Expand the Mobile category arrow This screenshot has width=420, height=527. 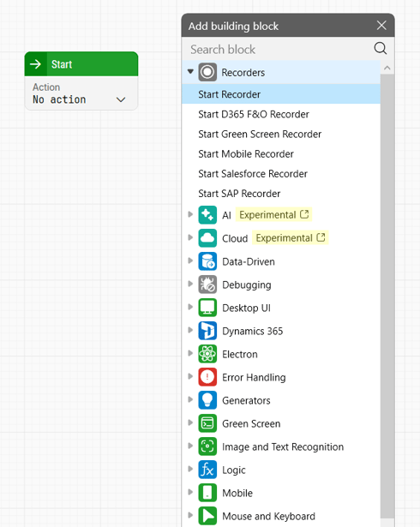pos(190,493)
